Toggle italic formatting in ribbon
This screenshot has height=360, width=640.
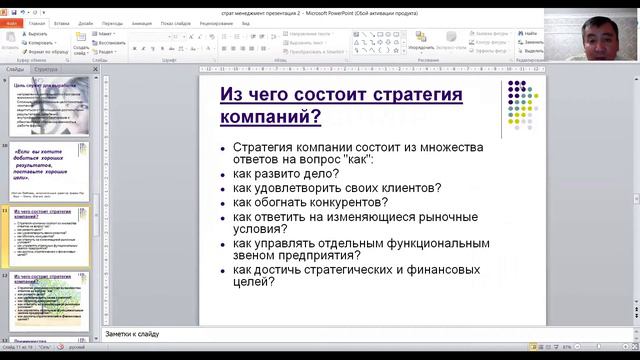143,49
